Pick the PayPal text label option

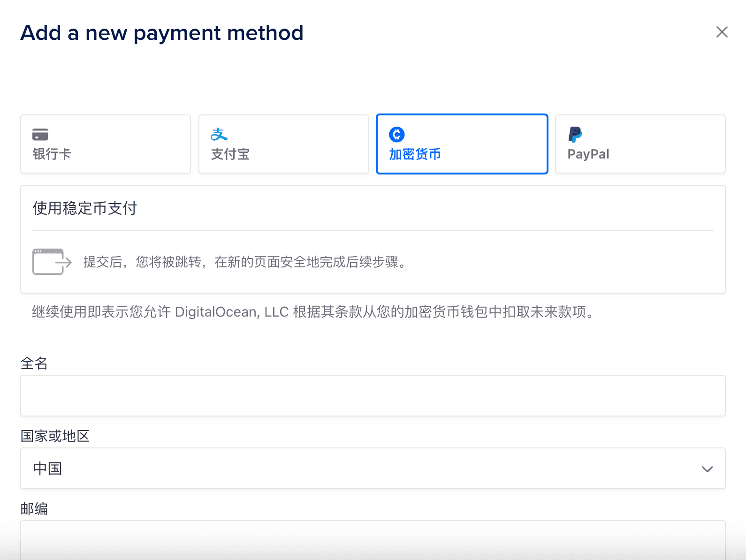point(588,154)
